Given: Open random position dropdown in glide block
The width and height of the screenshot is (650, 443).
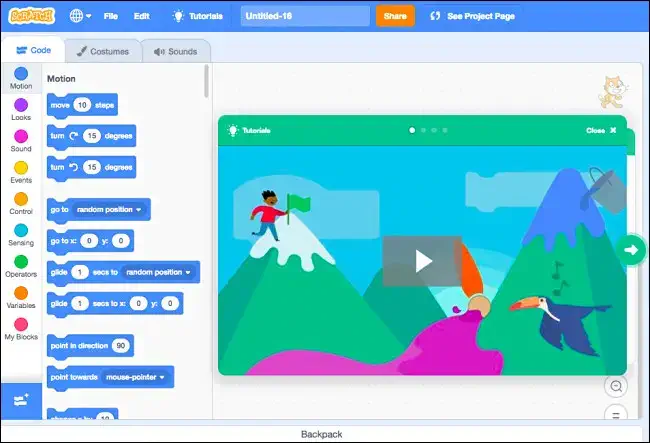Looking at the screenshot, I should (x=158, y=272).
